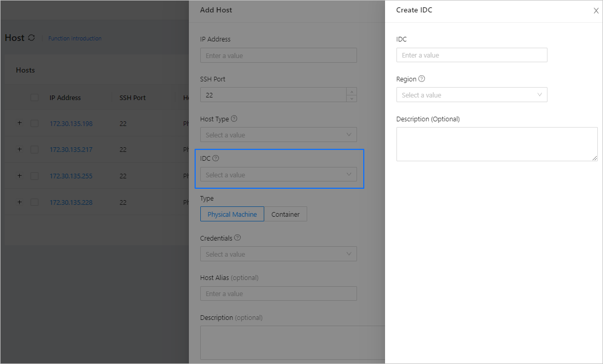The width and height of the screenshot is (603, 364).
Task: Click the Create IDC panel title
Action: pos(414,10)
